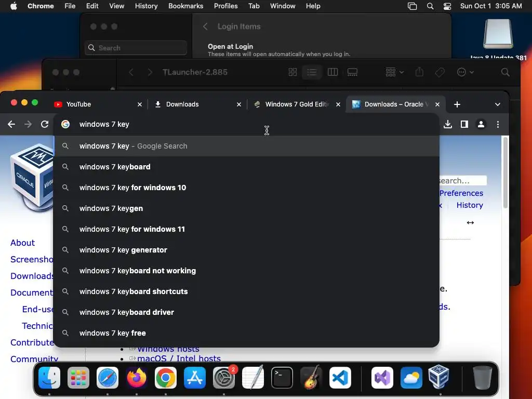Switch Finder window to list view
Screen dimensions: 532x399
[312, 72]
